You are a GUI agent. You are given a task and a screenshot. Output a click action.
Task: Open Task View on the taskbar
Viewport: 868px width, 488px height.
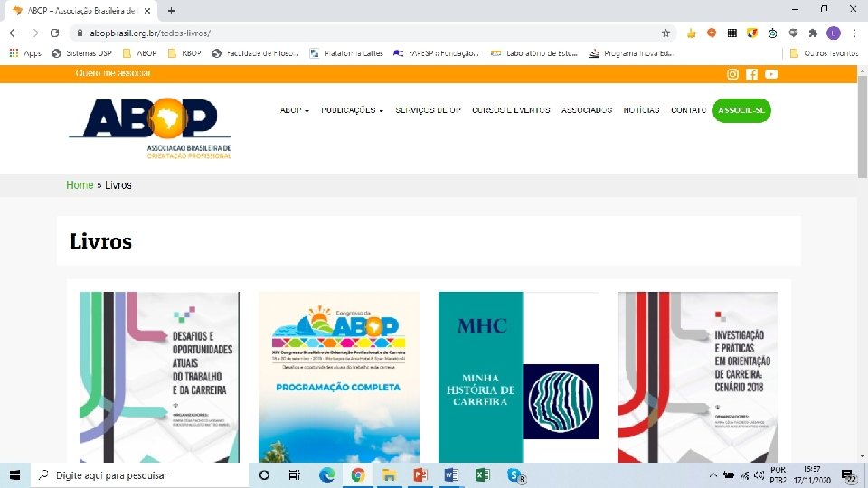point(295,475)
